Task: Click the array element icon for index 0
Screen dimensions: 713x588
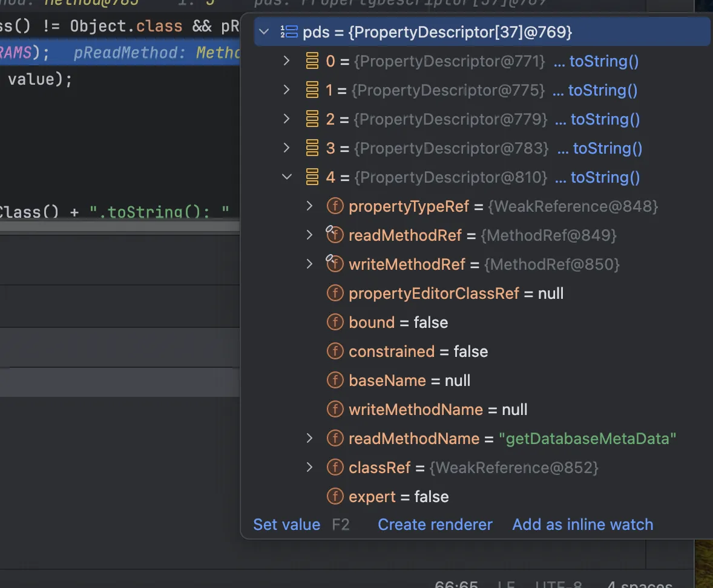Action: [312, 61]
